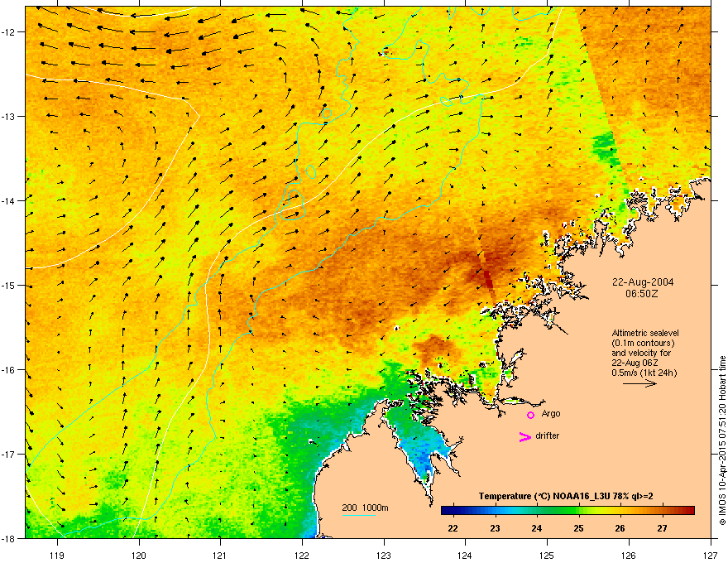This screenshot has width=728, height=563.
Task: Click the temperature colorbar near 27 degrees
Action: tap(662, 511)
